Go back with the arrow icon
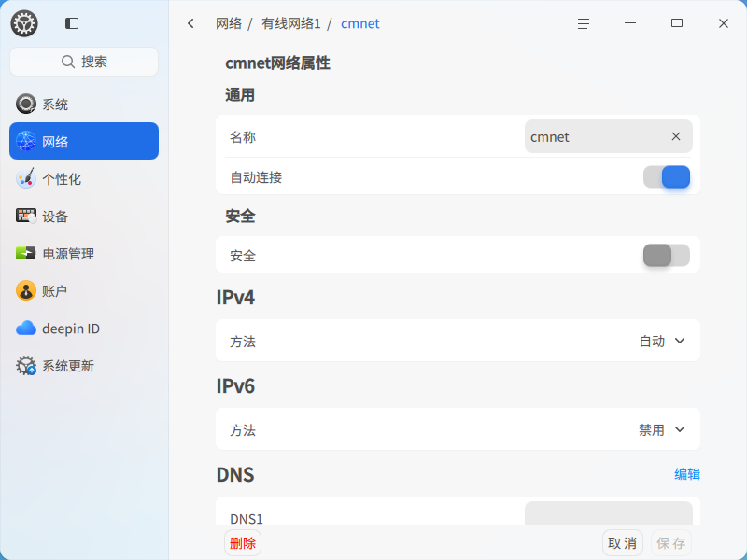Viewport: 747px width, 560px height. [190, 23]
